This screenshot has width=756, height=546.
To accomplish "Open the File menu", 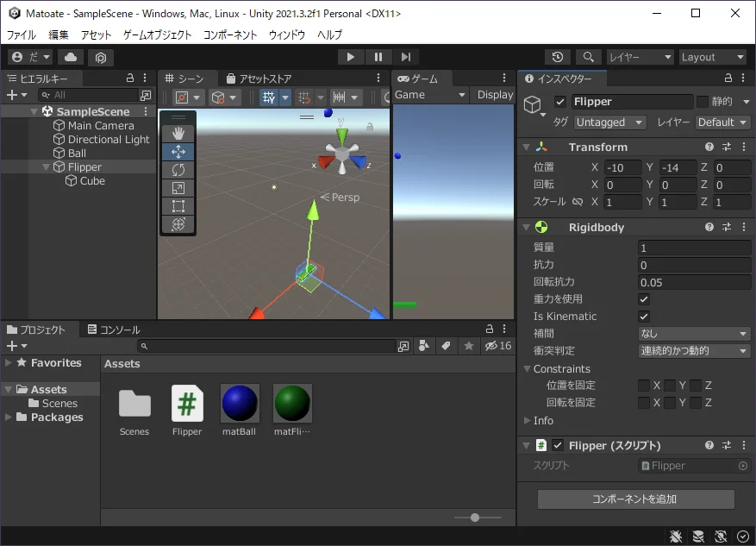I will pyautogui.click(x=22, y=35).
